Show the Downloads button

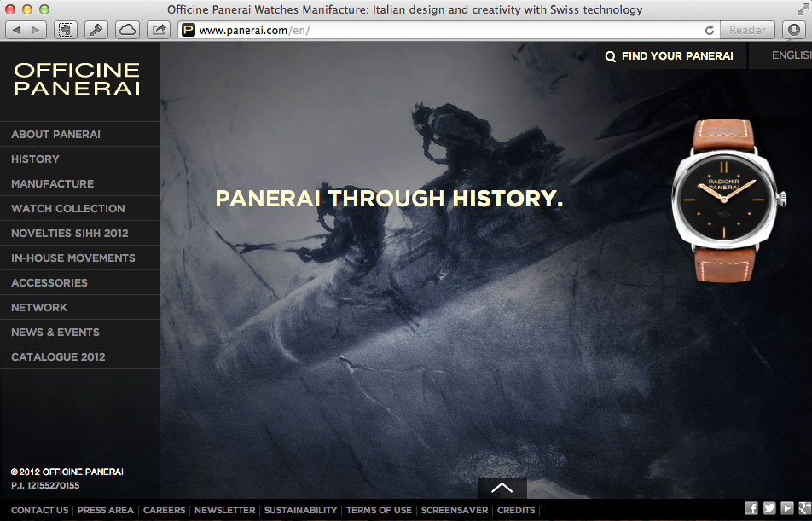click(x=794, y=30)
